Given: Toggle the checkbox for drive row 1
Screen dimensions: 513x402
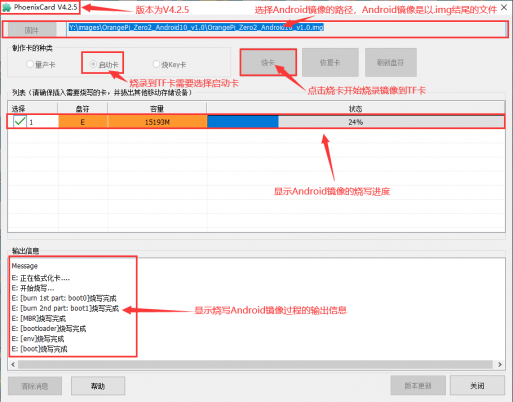Looking at the screenshot, I should coord(20,121).
